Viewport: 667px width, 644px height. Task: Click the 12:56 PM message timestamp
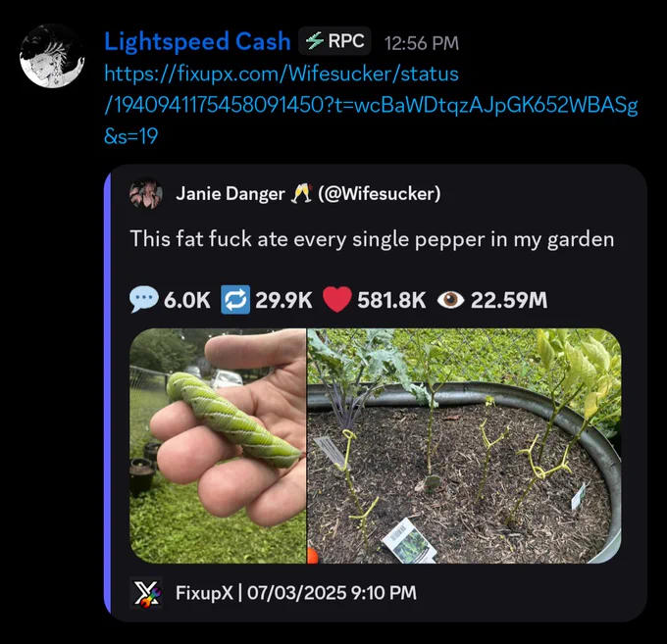[x=422, y=43]
